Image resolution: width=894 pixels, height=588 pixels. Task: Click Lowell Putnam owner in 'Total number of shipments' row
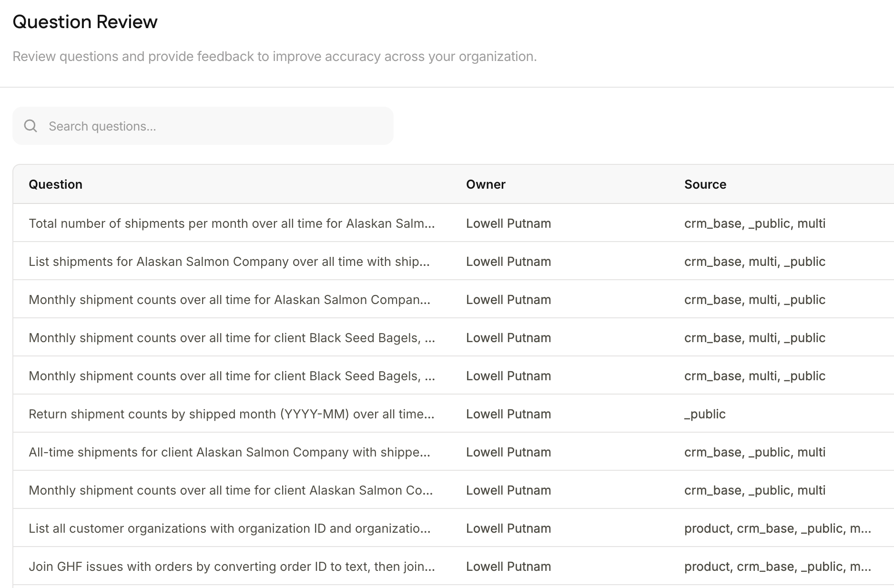pos(508,223)
